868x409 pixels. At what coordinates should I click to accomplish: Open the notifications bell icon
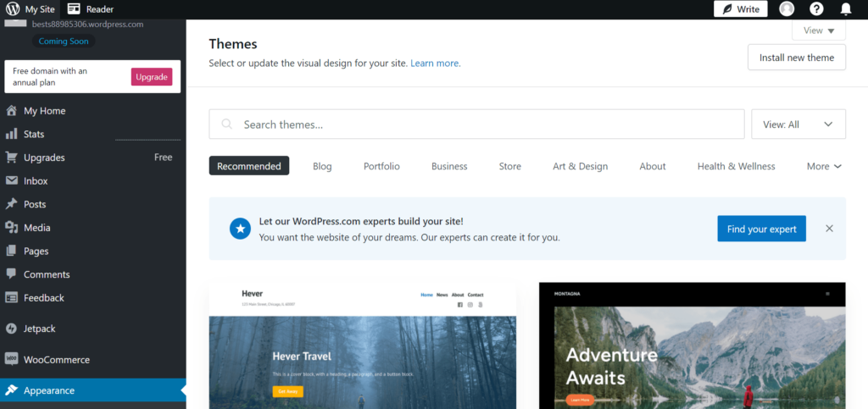(x=846, y=8)
